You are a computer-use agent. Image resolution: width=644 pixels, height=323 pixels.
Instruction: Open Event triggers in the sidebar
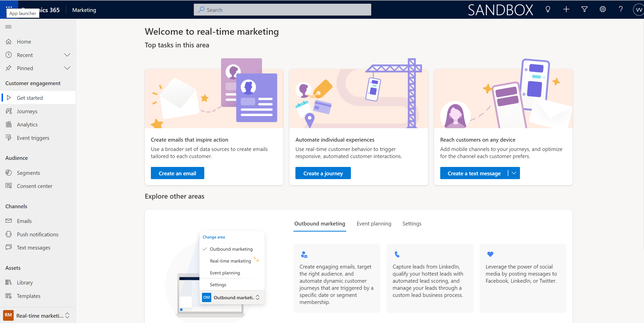pos(33,138)
